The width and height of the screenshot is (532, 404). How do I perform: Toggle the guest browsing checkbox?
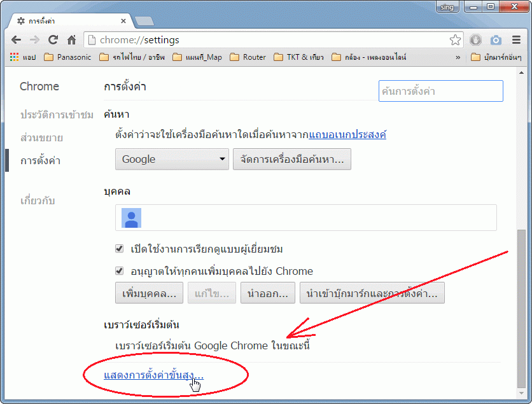coord(120,249)
